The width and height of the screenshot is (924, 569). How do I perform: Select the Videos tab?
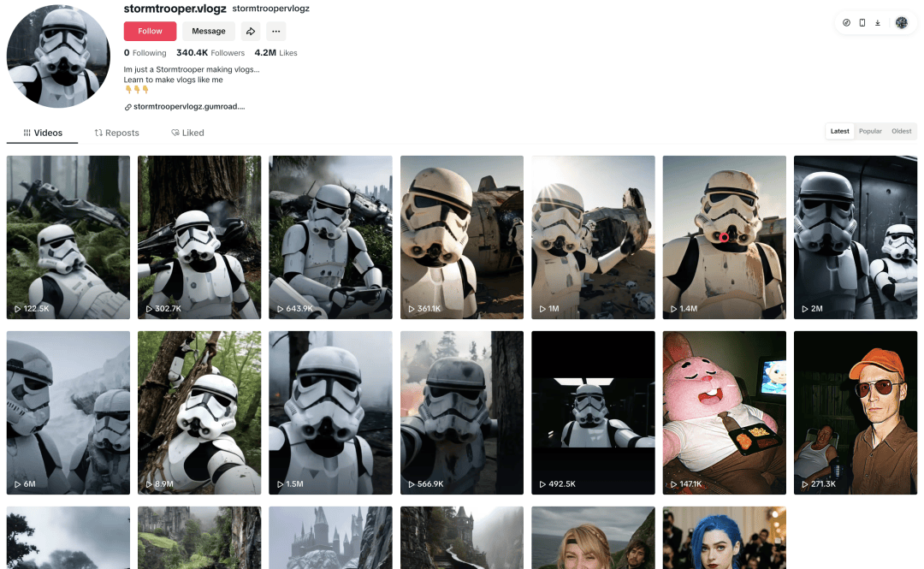coord(43,133)
